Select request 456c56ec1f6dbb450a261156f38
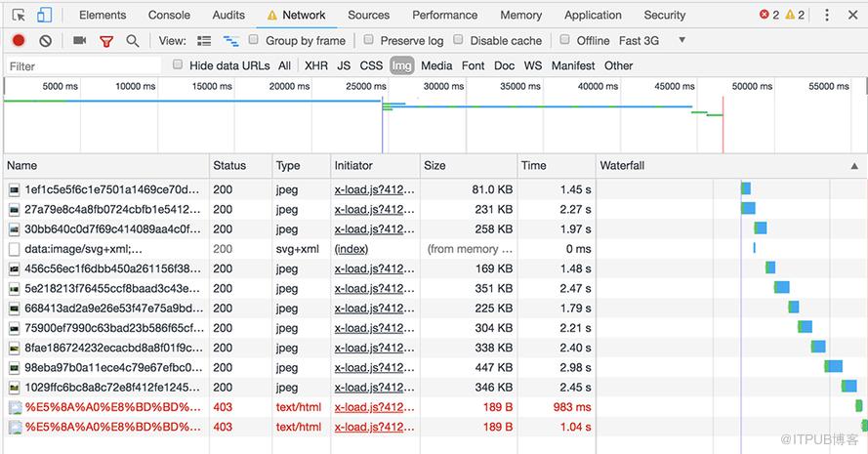The image size is (868, 454). point(112,269)
